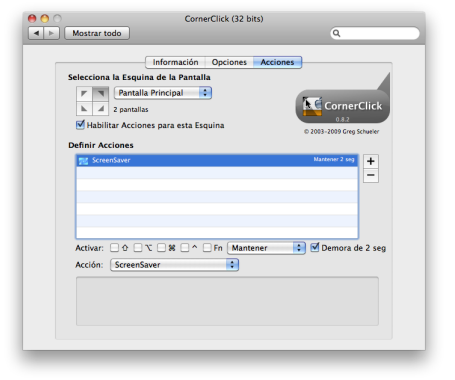Image resolution: width=455 pixels, height=380 pixels.
Task: Toggle the Shift modifier checkbox
Action: pos(114,248)
